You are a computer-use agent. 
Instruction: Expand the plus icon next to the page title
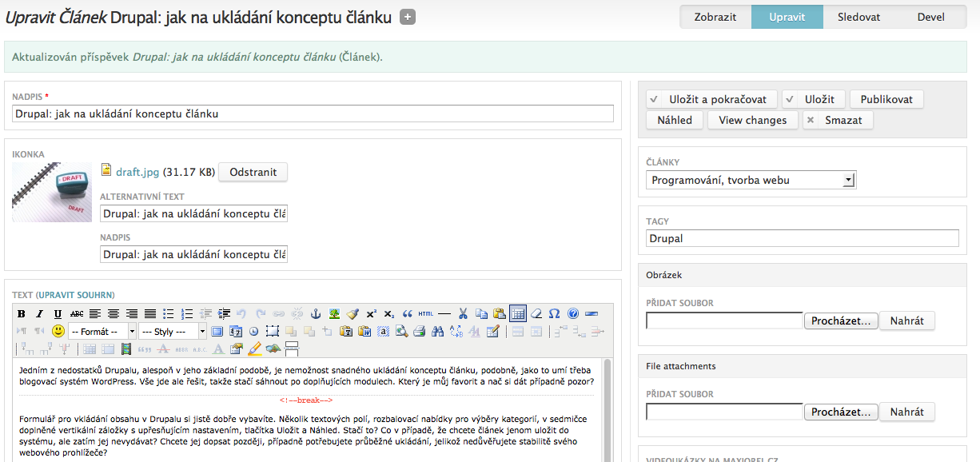(x=408, y=17)
